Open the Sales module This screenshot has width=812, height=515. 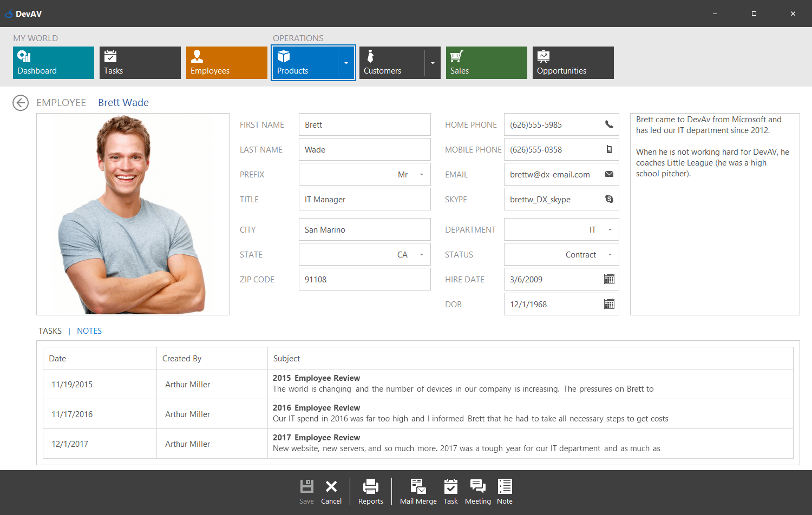click(x=486, y=62)
